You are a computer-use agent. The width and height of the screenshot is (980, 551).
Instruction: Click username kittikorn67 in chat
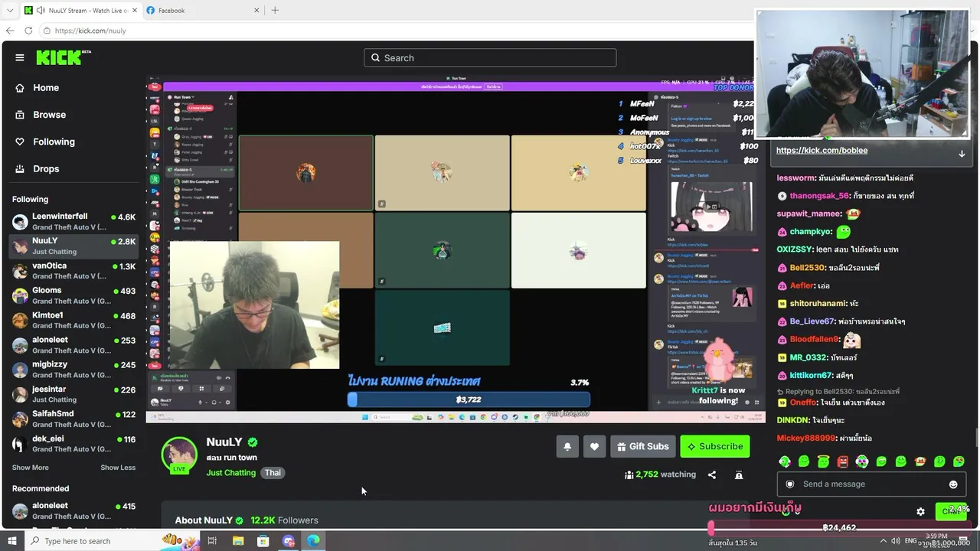(x=811, y=376)
